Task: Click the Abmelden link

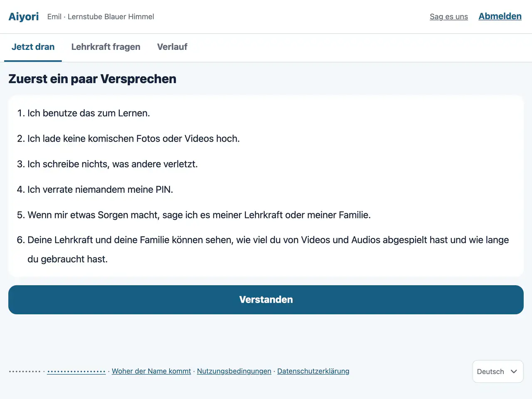Action: click(500, 16)
